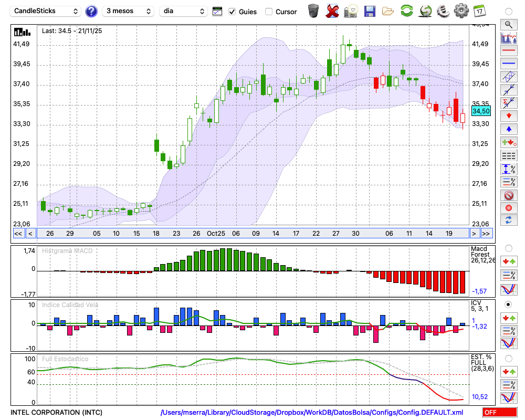
Task: Select the Full Estocastico panel radio button
Action: point(509,359)
